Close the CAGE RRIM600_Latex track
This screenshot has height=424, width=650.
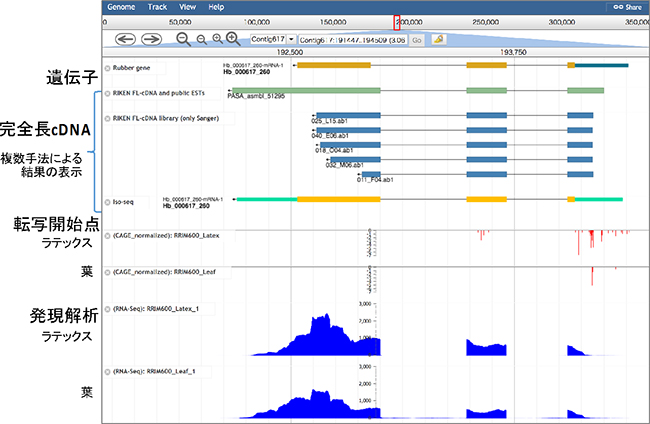tap(107, 236)
